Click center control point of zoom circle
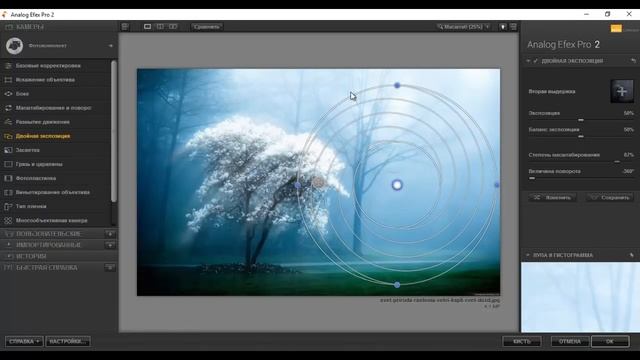The height and width of the screenshot is (360, 640). click(x=397, y=185)
